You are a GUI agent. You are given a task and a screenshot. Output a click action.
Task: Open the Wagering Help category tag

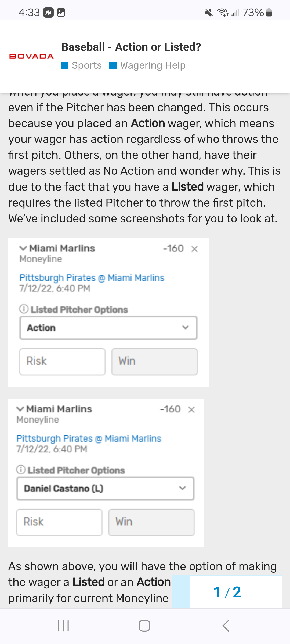(x=147, y=65)
